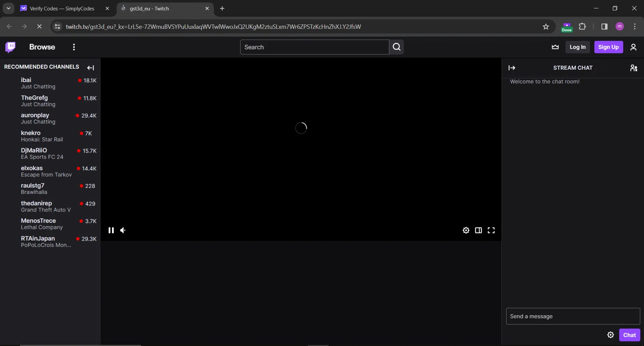Select knekro Honkai: Star Rail channel
Viewport: 644px width, 346px height.
[x=50, y=136]
